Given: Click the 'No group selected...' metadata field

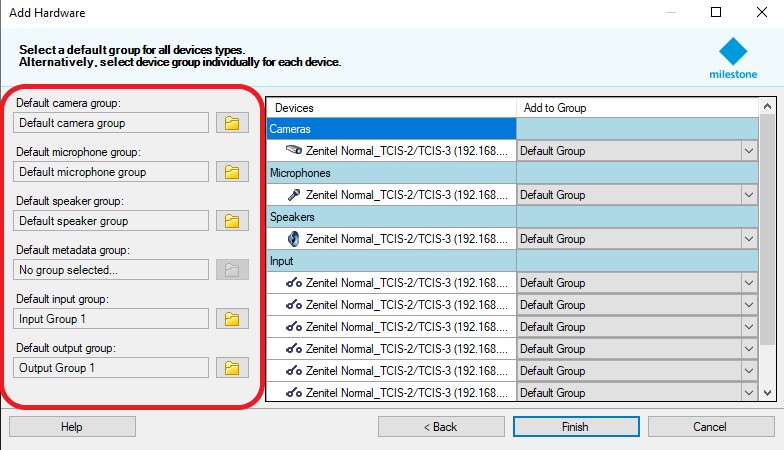Looking at the screenshot, I should click(111, 270).
